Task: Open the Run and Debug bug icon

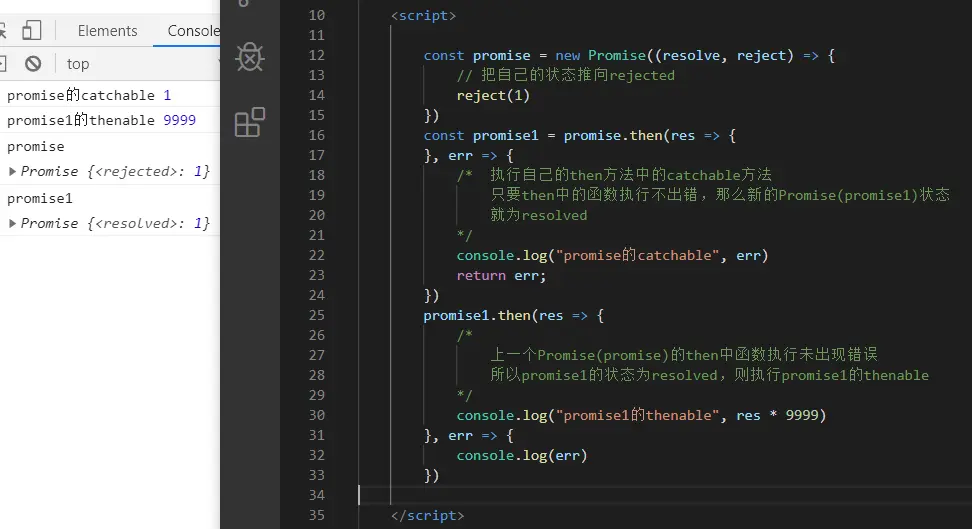Action: pyautogui.click(x=250, y=57)
